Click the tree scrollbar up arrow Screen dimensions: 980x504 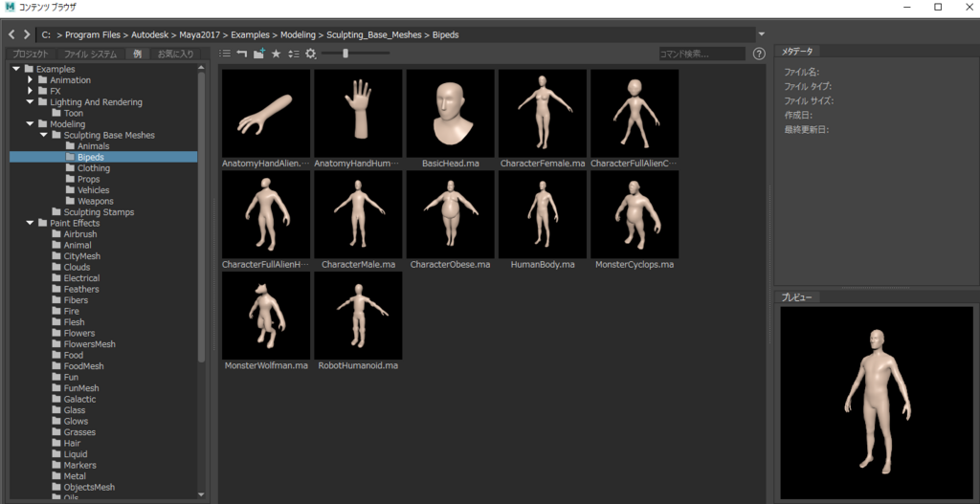(201, 68)
